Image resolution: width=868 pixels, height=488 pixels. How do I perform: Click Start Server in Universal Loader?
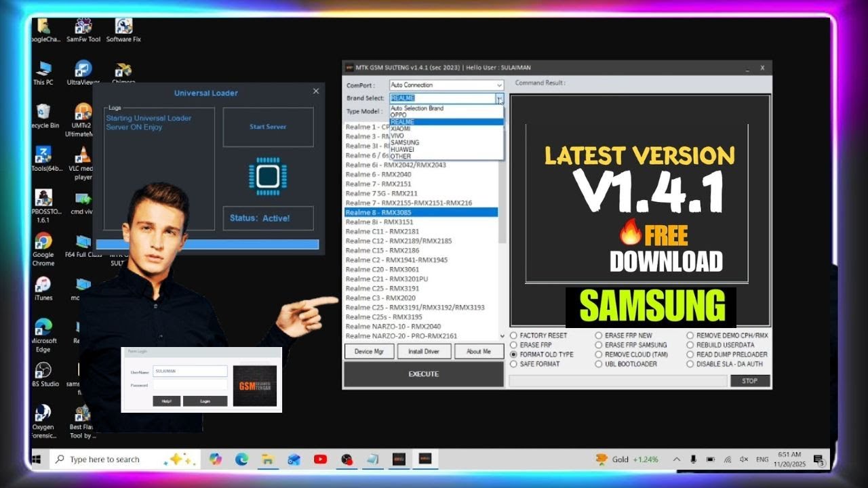point(268,127)
